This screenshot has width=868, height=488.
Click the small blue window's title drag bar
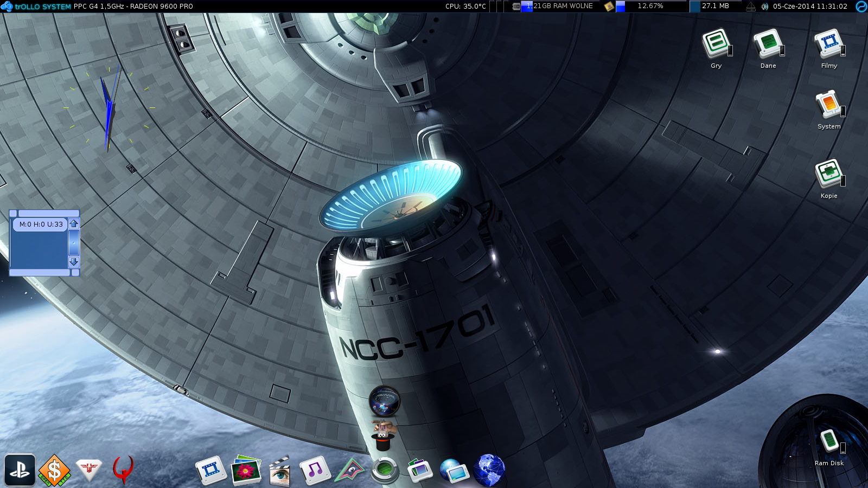coord(48,213)
